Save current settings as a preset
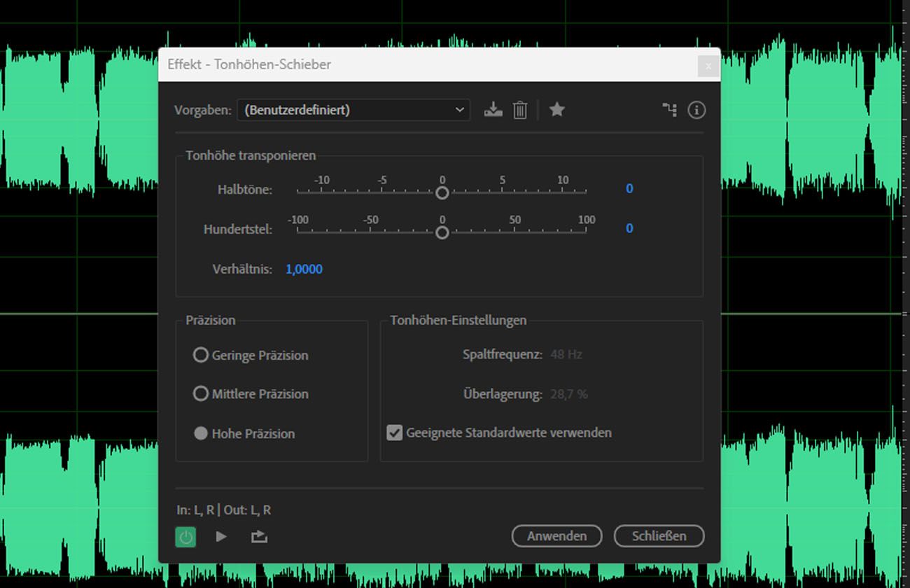This screenshot has width=910, height=588. (493, 109)
